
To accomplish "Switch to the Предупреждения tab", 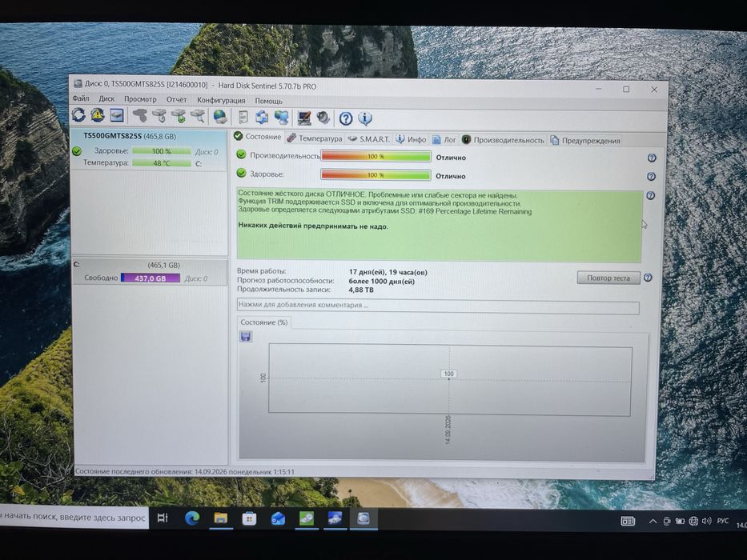I will (585, 141).
